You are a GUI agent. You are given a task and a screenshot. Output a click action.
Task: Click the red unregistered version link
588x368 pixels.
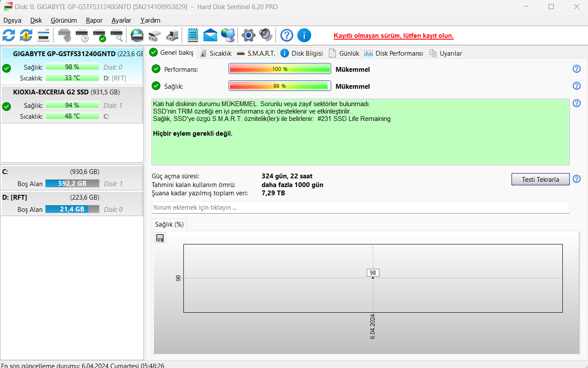[394, 36]
